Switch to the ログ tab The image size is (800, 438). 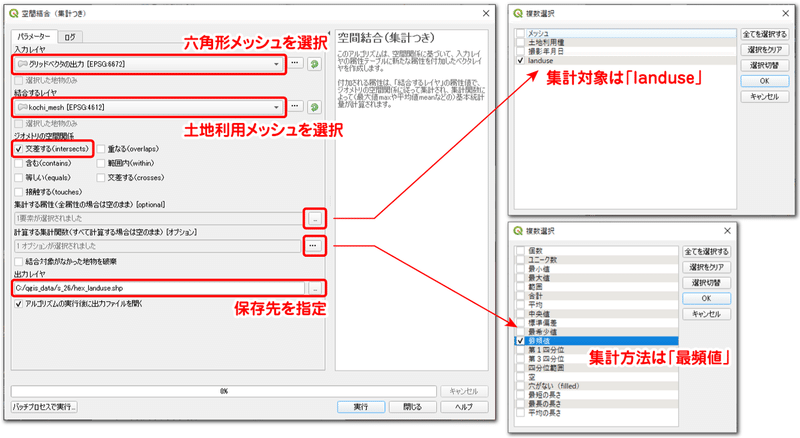(70, 37)
